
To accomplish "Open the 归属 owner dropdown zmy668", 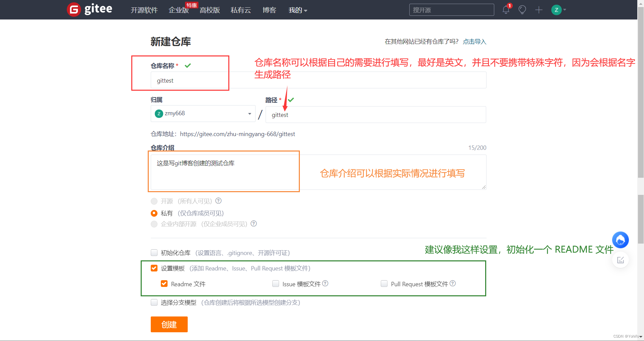I will [x=203, y=114].
